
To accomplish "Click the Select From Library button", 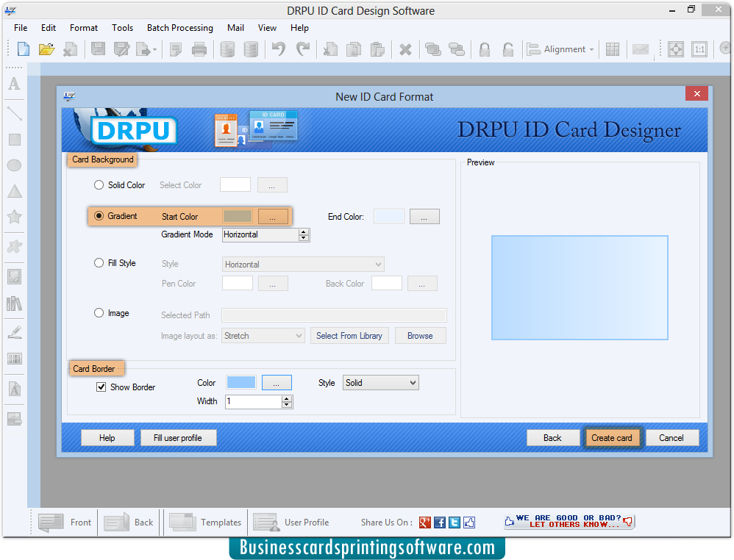I will point(349,336).
